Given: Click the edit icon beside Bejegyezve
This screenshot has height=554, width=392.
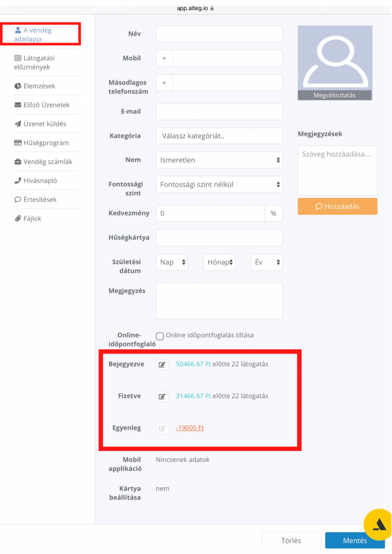Looking at the screenshot, I should tap(162, 364).
